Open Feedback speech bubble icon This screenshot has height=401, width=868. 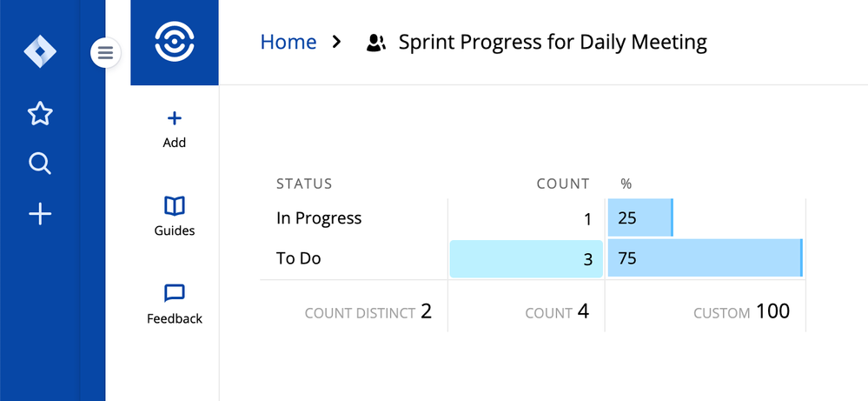click(x=175, y=293)
